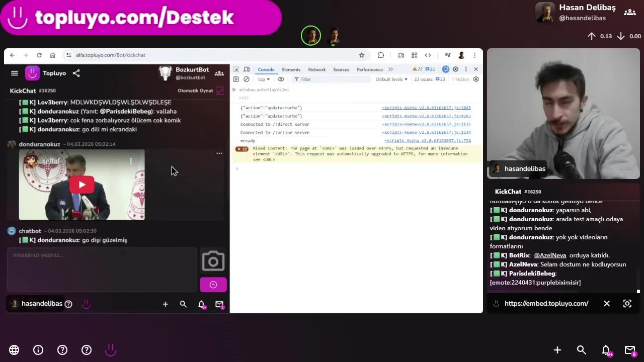
Task: Select the DevTools inspect element picker
Action: tap(236, 69)
